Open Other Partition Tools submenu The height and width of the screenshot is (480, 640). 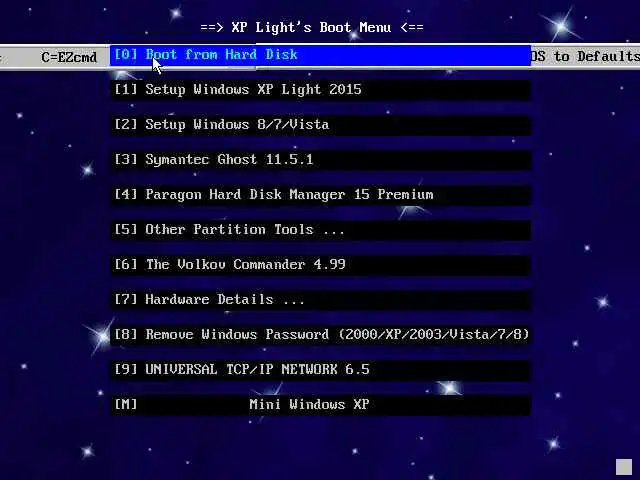pos(320,230)
